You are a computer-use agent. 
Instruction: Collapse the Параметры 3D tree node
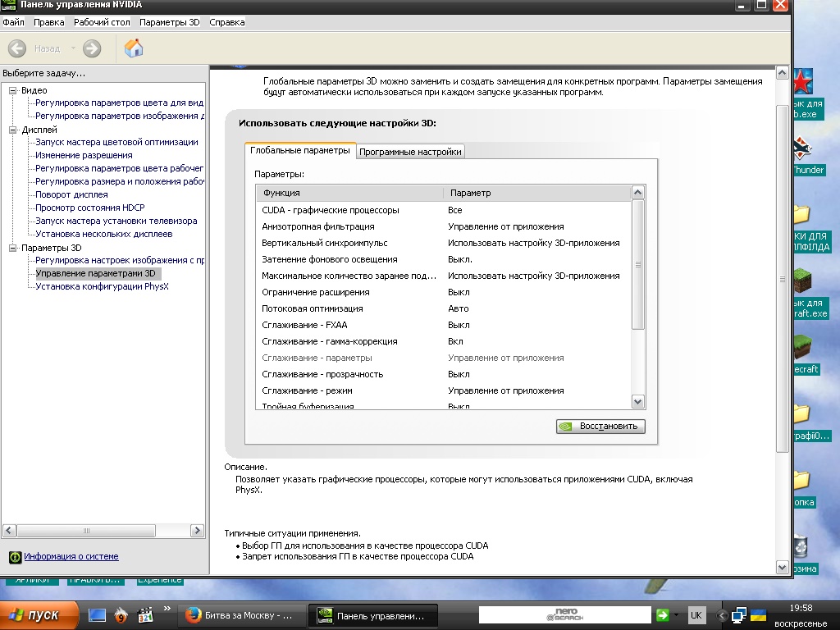click(13, 248)
